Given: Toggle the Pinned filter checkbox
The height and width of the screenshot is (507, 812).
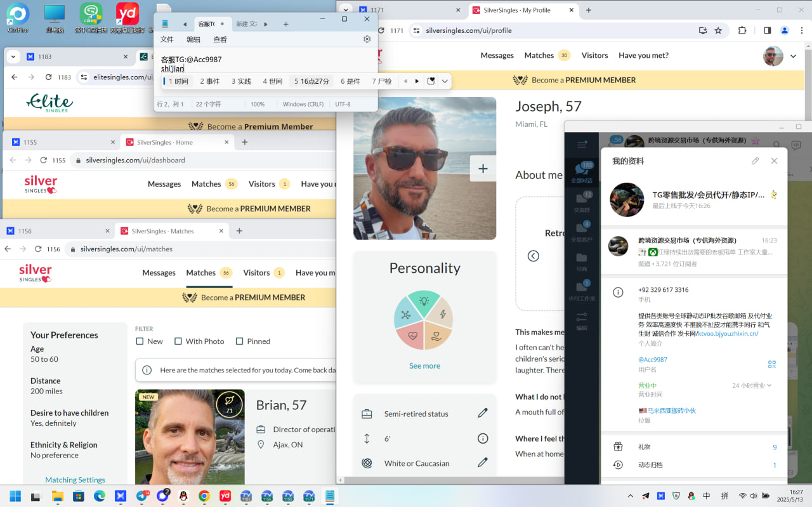Looking at the screenshot, I should [x=239, y=341].
